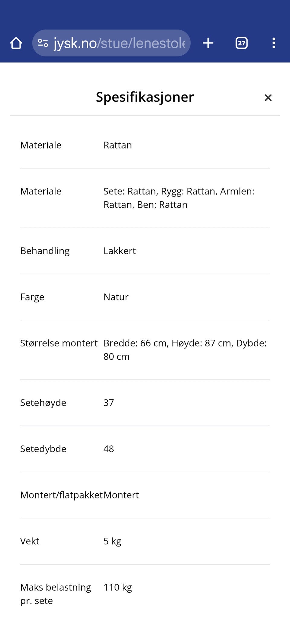Select the Vekt 5 kg entry
290x644 pixels.
click(112, 541)
